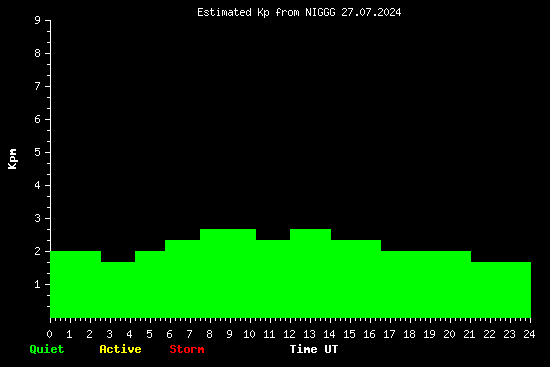Click hour 12 on the time axis

pyautogui.click(x=289, y=334)
